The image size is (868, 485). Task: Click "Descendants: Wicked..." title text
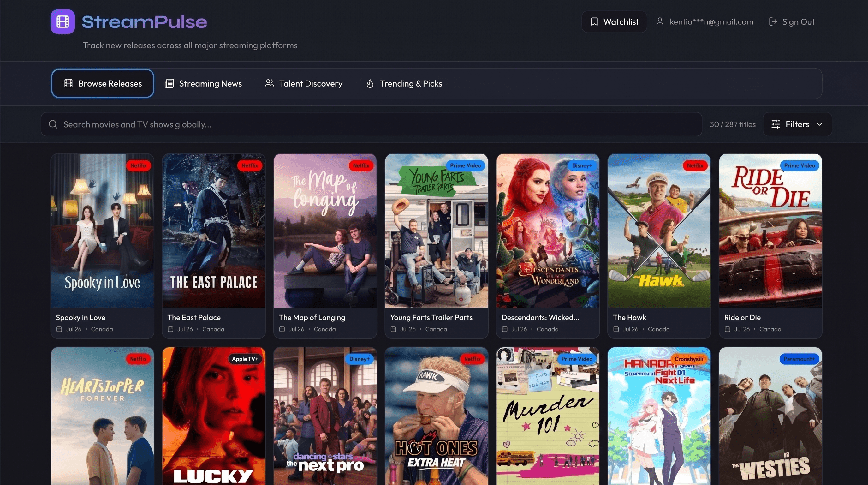[x=540, y=317]
